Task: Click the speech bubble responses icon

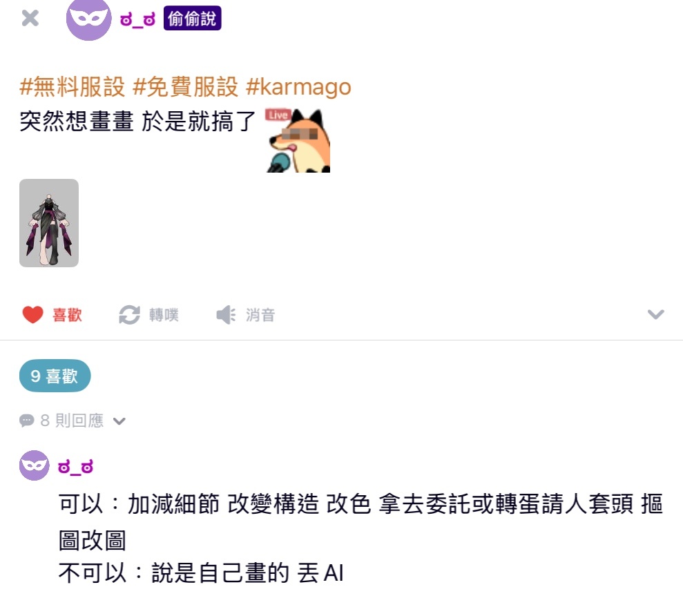Action: click(x=26, y=421)
